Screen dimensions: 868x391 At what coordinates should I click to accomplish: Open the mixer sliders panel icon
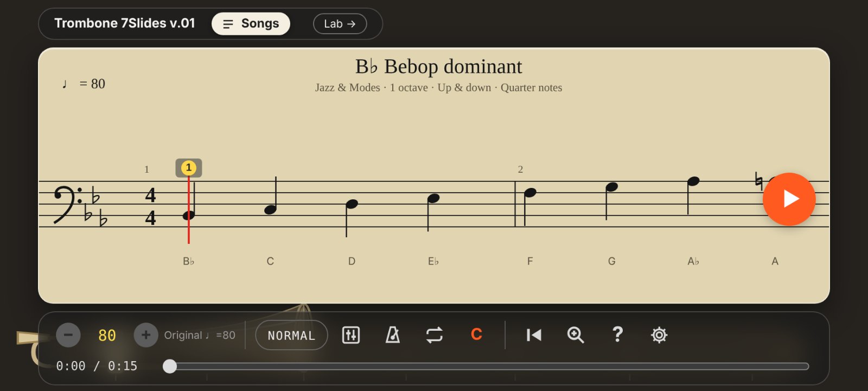click(351, 335)
